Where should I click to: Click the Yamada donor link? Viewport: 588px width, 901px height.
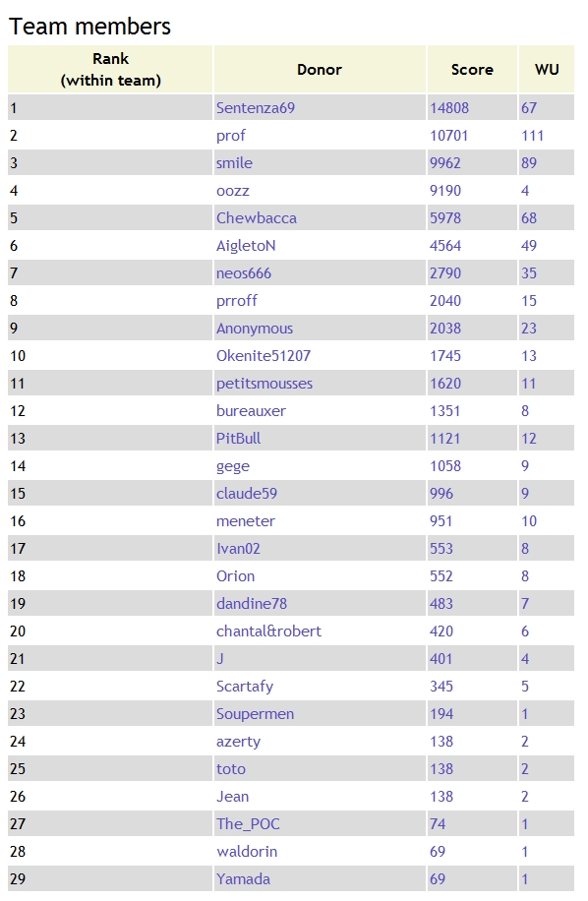coord(243,879)
